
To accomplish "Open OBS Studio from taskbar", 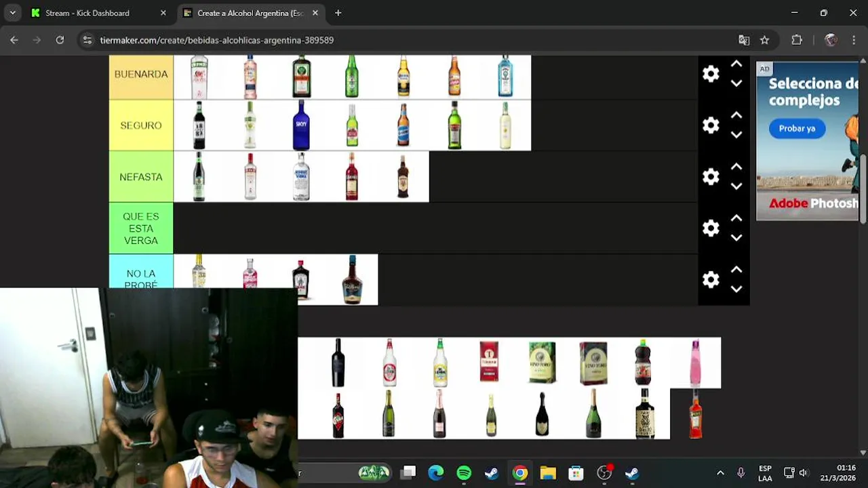I will 604,472.
